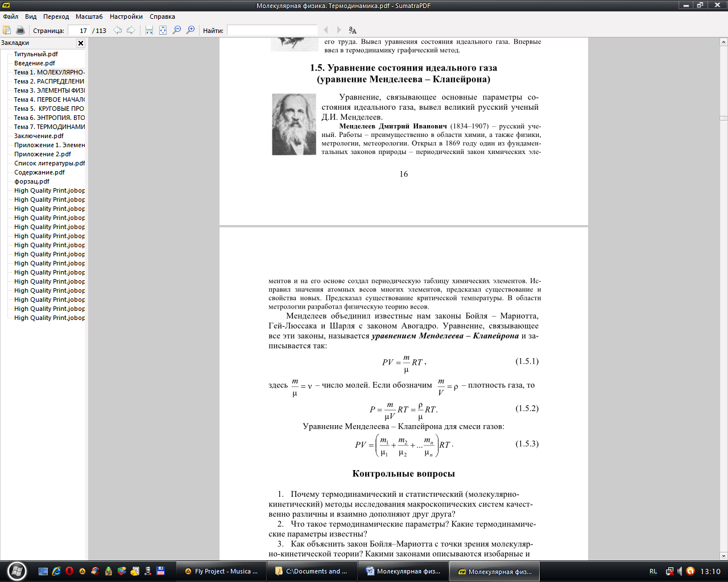728x582 pixels.
Task: Go to previous page arrow icon
Action: (118, 30)
